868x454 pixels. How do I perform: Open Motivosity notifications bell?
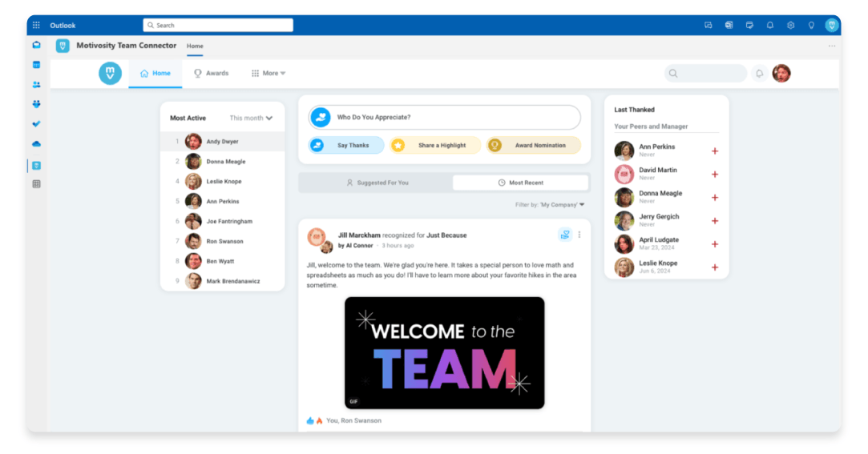pyautogui.click(x=760, y=73)
